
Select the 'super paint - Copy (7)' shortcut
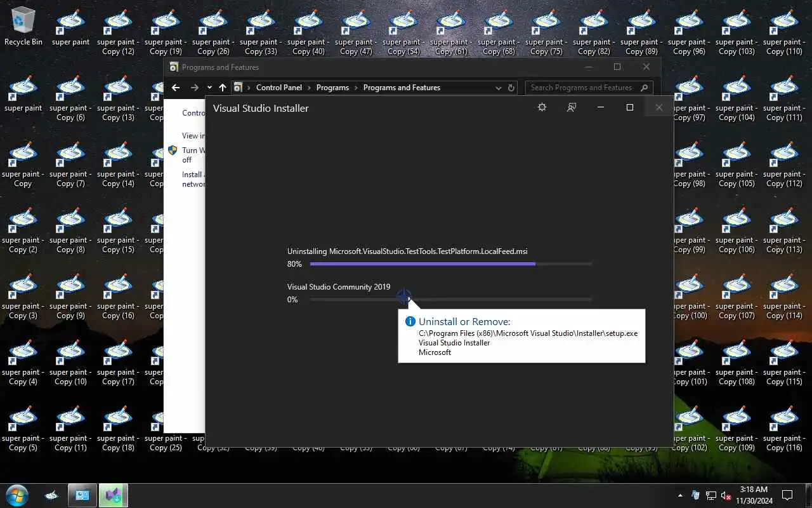(x=70, y=163)
